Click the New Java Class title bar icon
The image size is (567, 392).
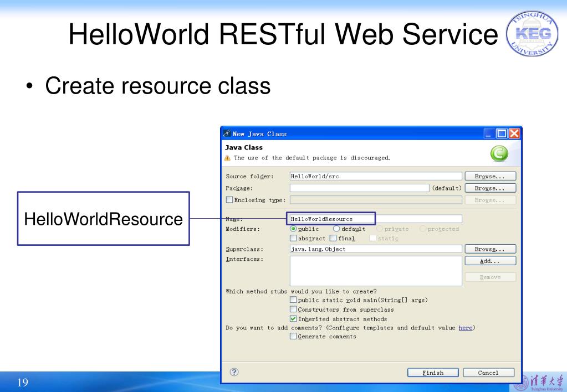pos(227,133)
